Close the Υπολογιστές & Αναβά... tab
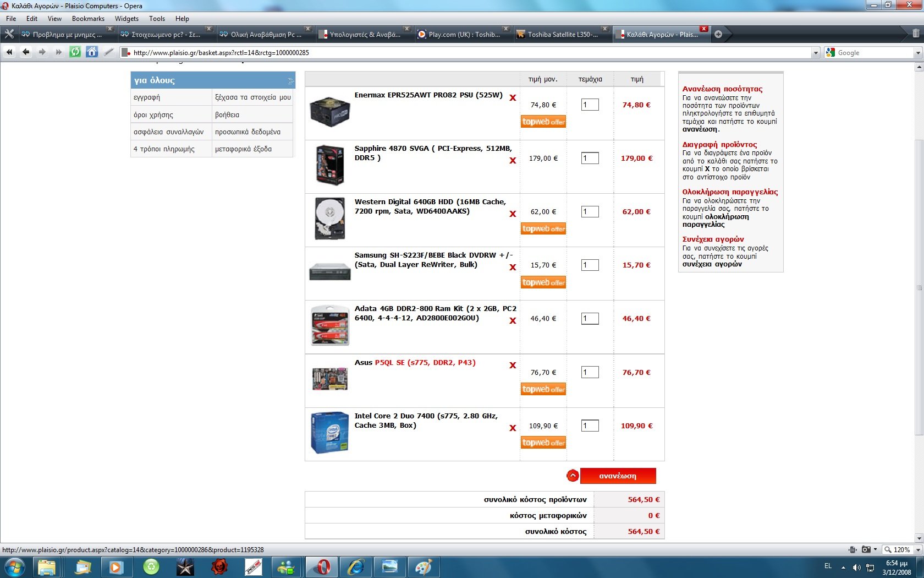Image resolution: width=924 pixels, height=578 pixels. click(406, 29)
